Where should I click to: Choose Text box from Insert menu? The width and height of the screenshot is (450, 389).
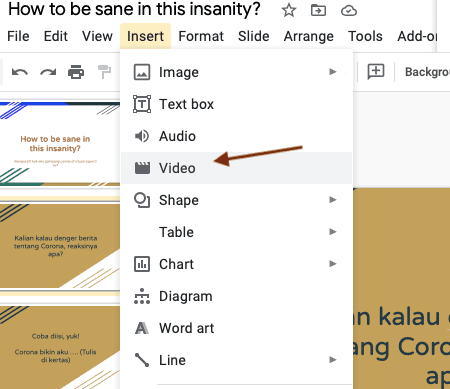pos(236,104)
